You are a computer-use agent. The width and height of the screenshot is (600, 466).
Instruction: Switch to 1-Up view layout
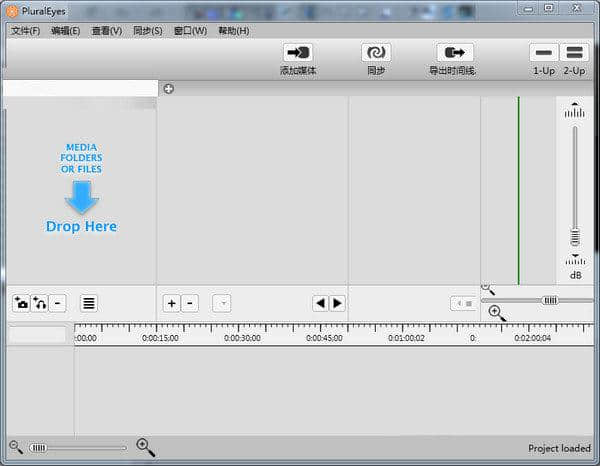(544, 53)
